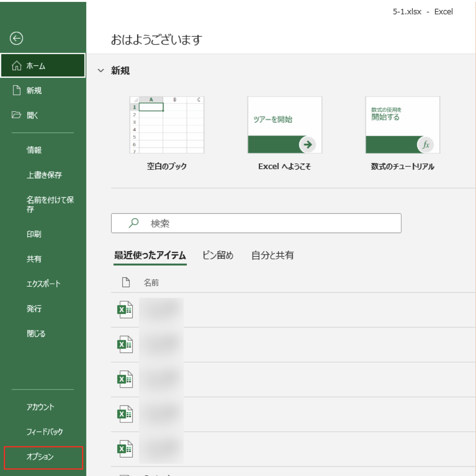476x476 pixels.
Task: Choose 閉じる from sidebar
Action: (x=43, y=334)
